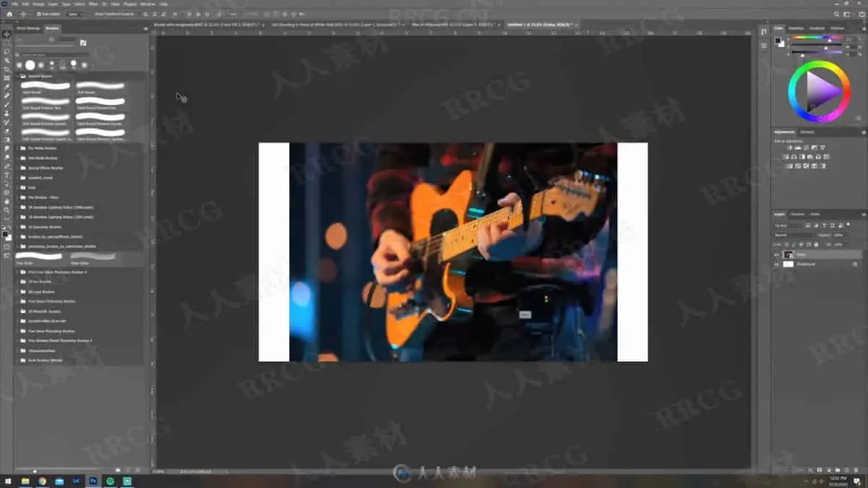Image resolution: width=868 pixels, height=488 pixels.
Task: Select the Rectangular Marquee tool
Action: click(7, 43)
